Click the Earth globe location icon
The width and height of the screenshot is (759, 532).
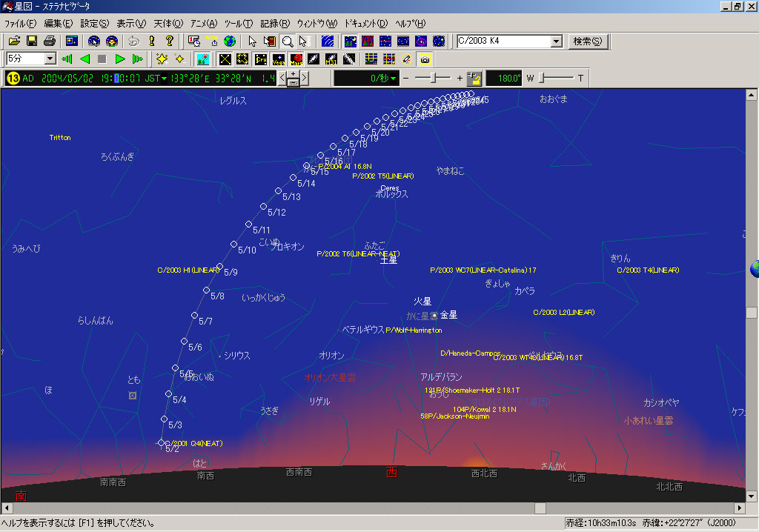pyautogui.click(x=230, y=41)
